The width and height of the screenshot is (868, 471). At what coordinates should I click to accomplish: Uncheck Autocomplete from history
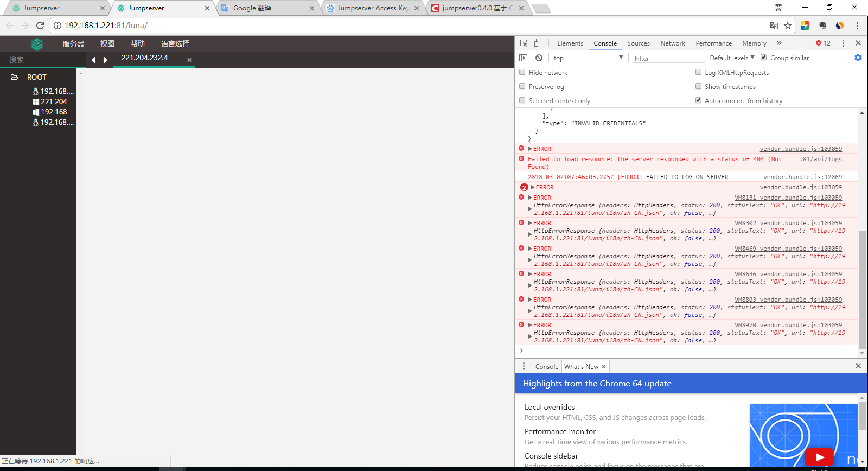(699, 100)
